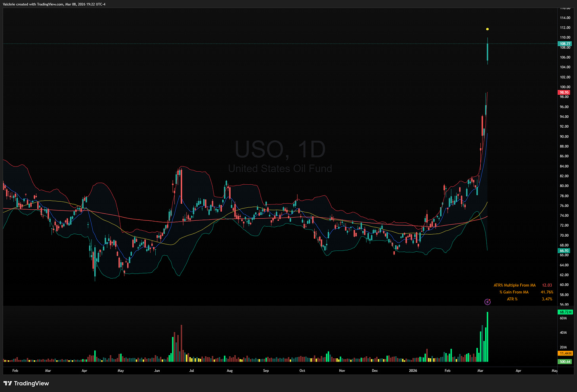
Task: Click the 68.72M volume label
Action: tap(565, 312)
